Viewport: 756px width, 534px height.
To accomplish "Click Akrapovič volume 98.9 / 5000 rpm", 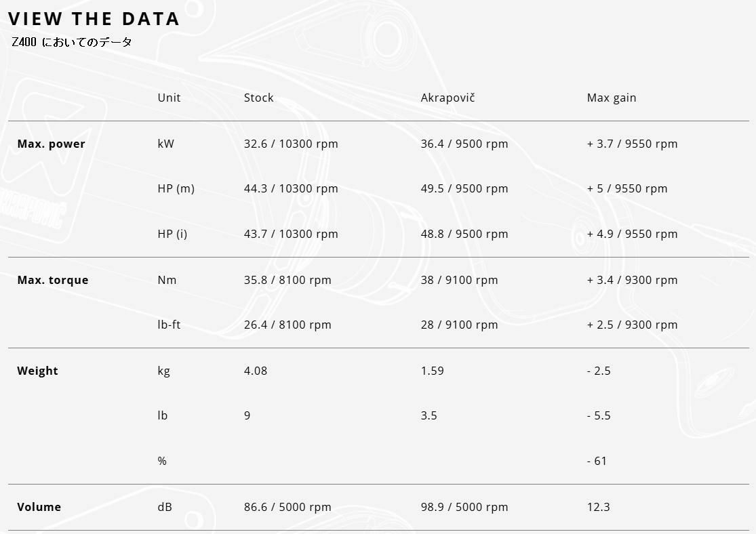I will pyautogui.click(x=464, y=507).
